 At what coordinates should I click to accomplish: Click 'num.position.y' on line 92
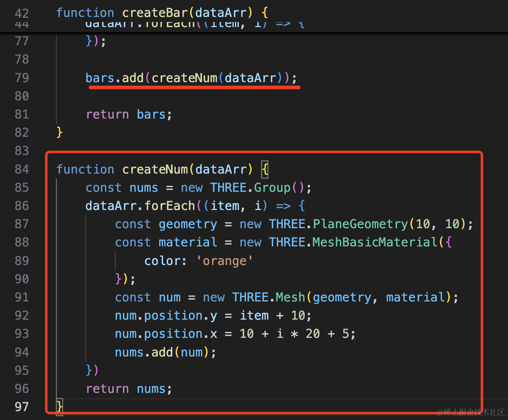166,315
